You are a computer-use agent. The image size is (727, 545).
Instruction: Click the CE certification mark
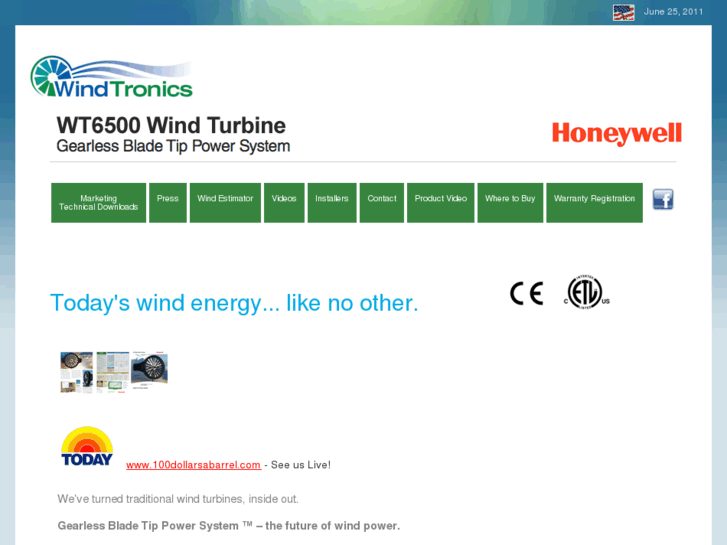526,293
